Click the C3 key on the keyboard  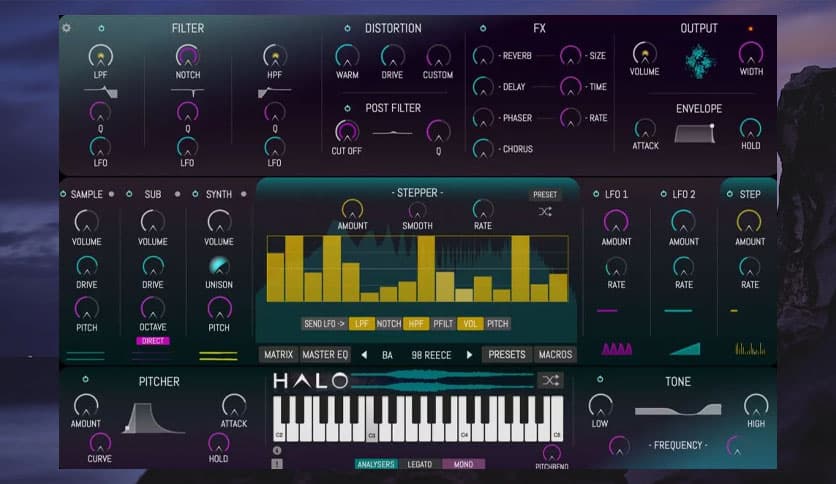pos(372,426)
